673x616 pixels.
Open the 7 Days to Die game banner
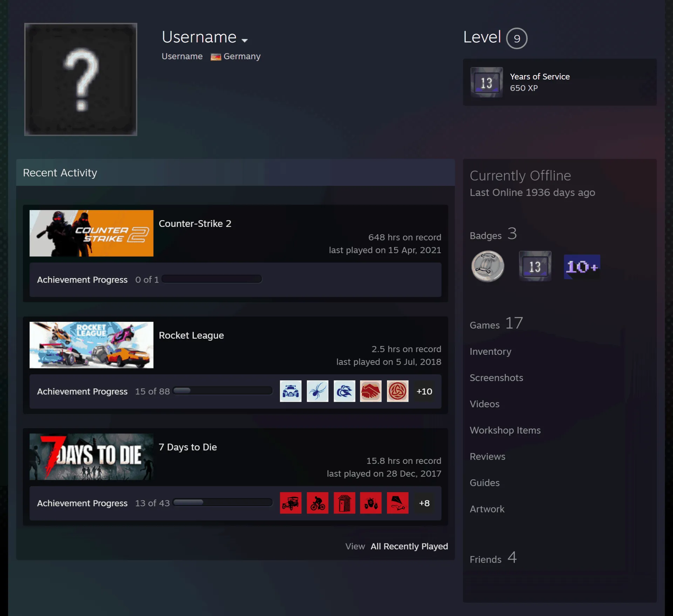point(91,457)
